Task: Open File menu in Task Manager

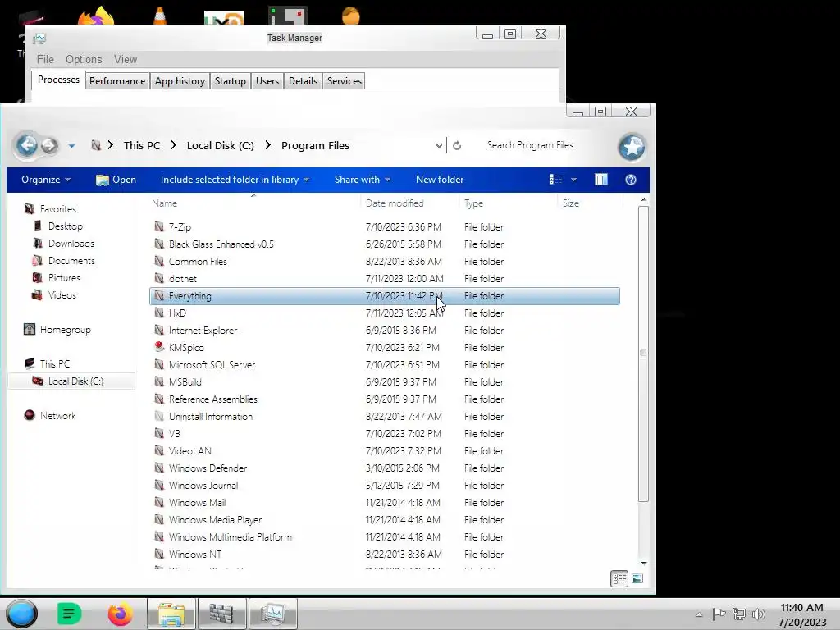Action: [x=45, y=59]
